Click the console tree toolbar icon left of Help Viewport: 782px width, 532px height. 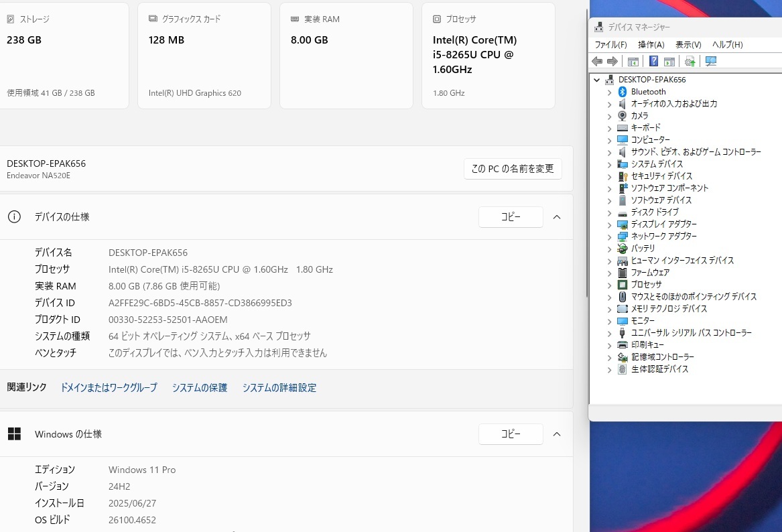633,62
